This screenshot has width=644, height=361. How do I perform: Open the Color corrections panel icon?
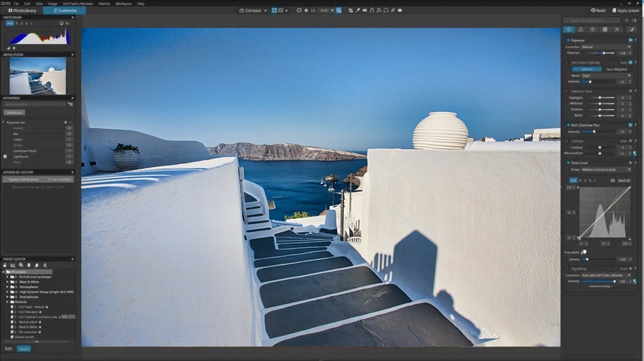tap(581, 28)
